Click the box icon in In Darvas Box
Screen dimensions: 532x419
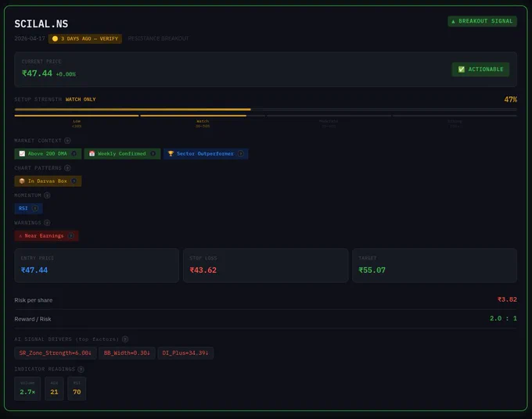coord(22,181)
